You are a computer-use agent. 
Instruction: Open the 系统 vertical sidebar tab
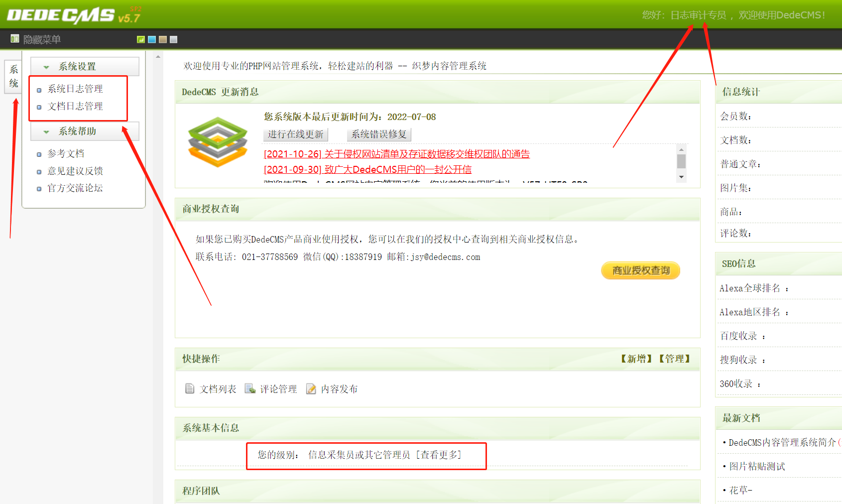pos(13,76)
